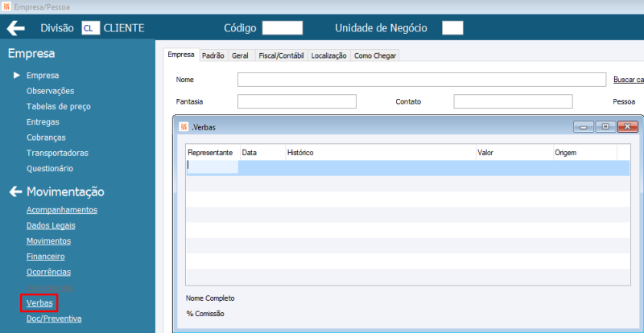This screenshot has width=644, height=333.
Task: Open Entregas in the sidebar
Action: (x=43, y=122)
